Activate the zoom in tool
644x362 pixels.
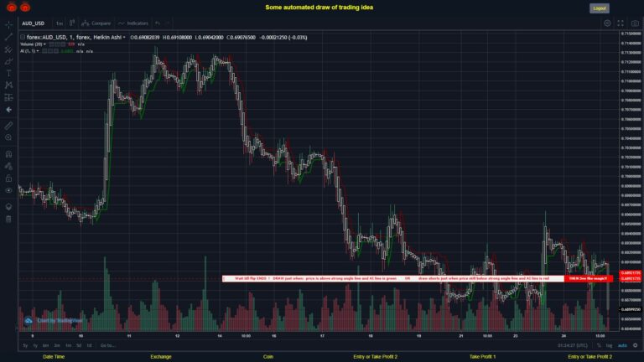[x=8, y=138]
